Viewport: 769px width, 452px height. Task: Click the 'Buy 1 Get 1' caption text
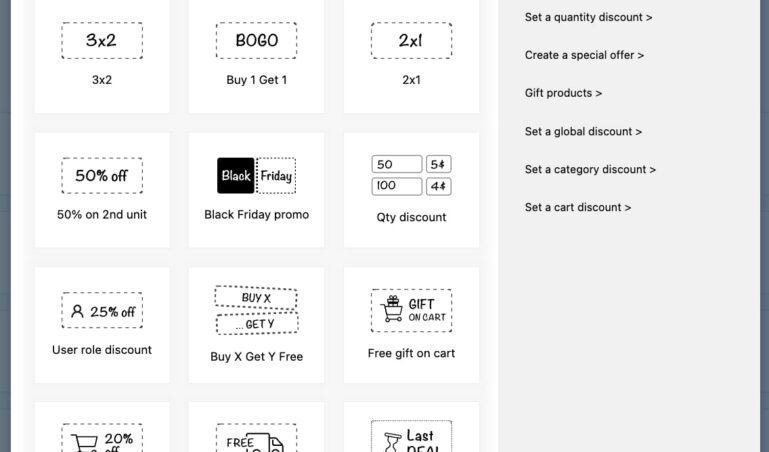(256, 80)
